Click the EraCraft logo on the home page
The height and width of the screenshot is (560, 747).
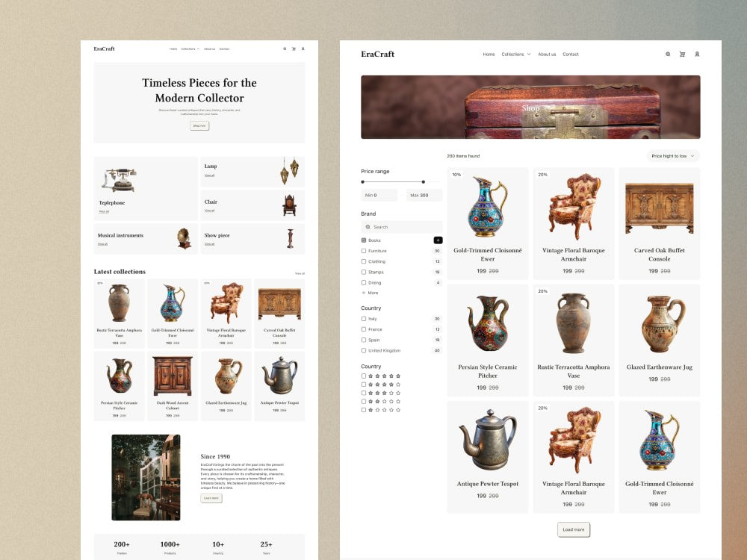tap(105, 49)
